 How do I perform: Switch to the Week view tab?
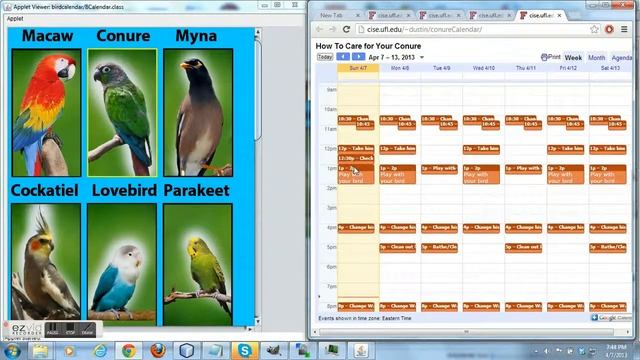tap(573, 58)
